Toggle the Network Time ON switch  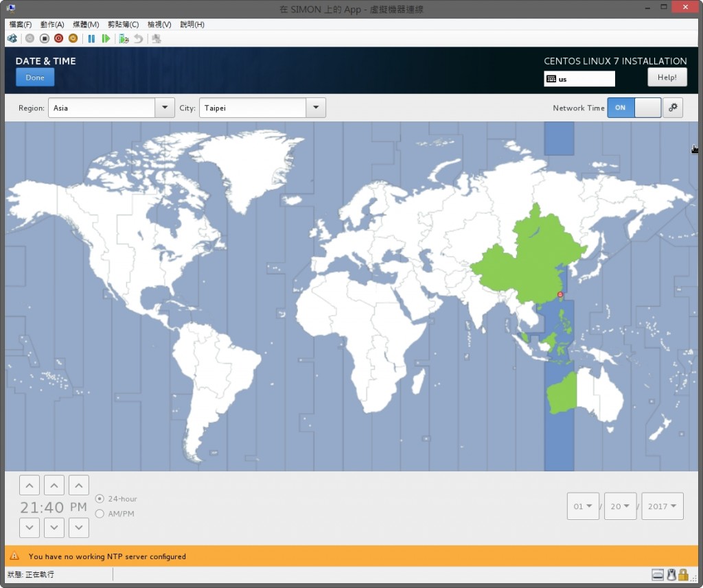(x=634, y=108)
